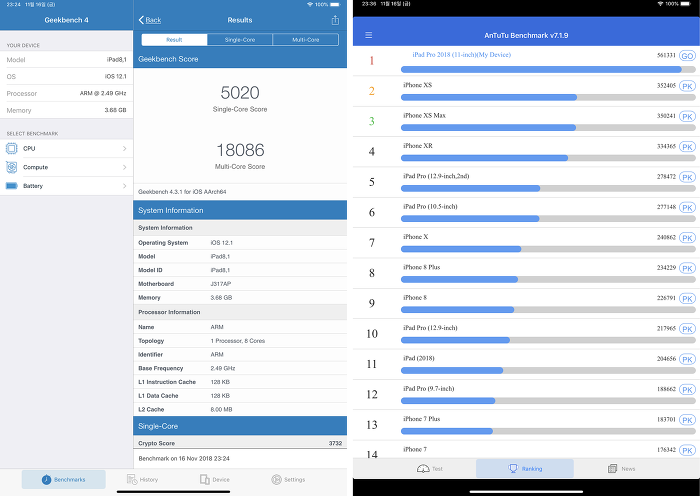Click the Wi-Fi icon in Geekbench status bar
700x496 pixels.
tap(310, 4)
